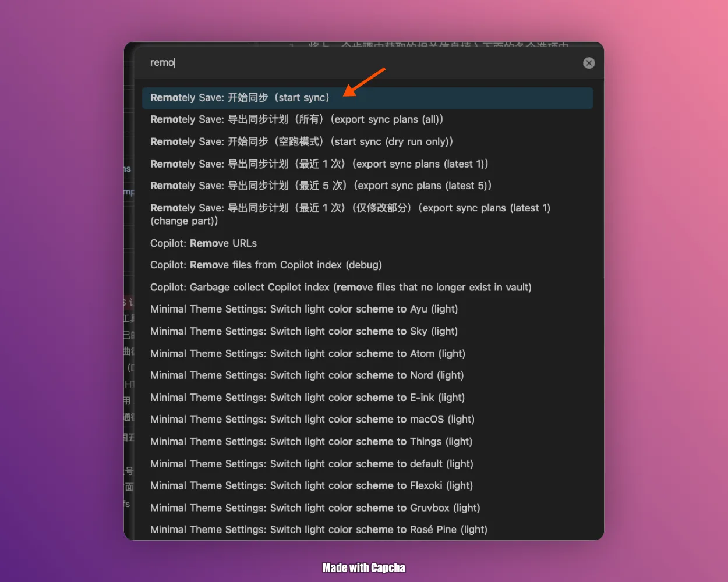Switch light color scheme to Flexoki
728x582 pixels.
click(x=367, y=485)
